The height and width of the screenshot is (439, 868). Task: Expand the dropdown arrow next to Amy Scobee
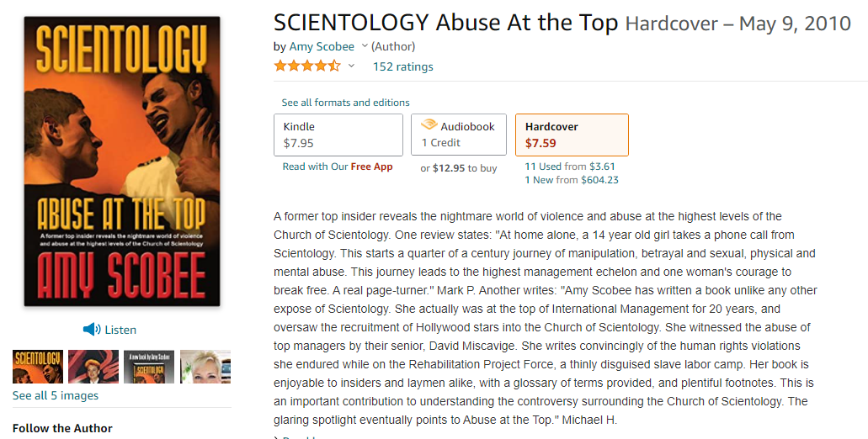[365, 46]
